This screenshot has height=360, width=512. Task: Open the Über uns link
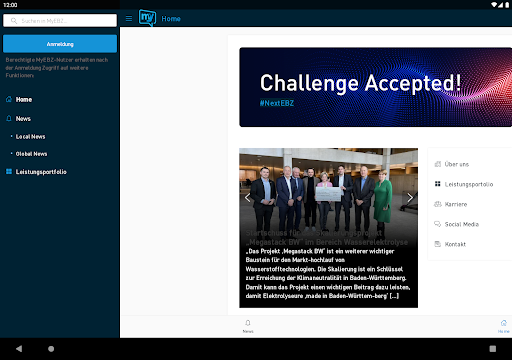(x=457, y=164)
